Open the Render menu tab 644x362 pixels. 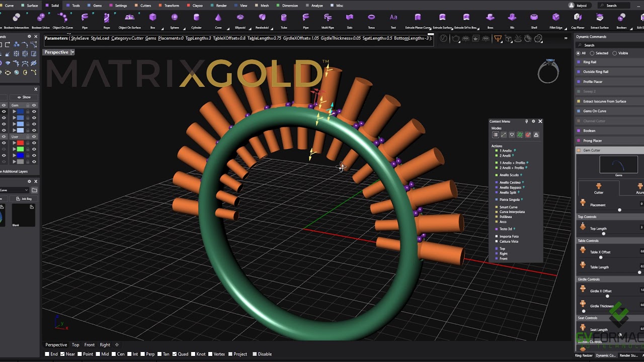[219, 6]
